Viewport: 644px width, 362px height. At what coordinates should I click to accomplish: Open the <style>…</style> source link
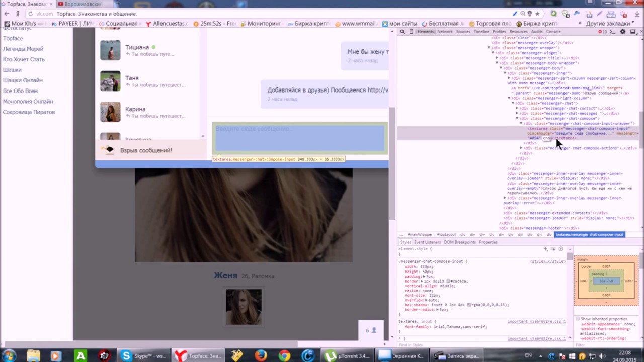point(547,261)
